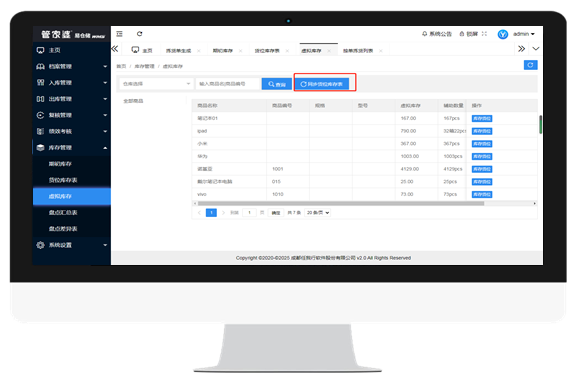576x378 pixels.
Task: Open the 仓库选择 dropdown
Action: pyautogui.click(x=156, y=84)
